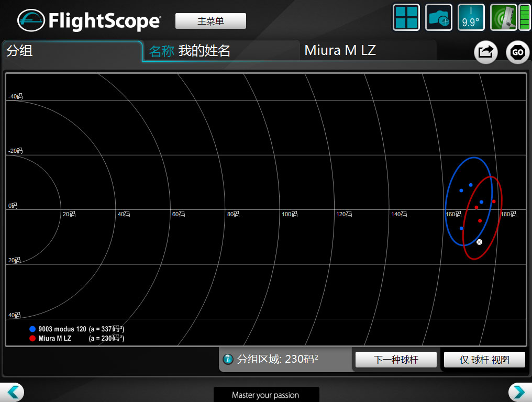Click the FlightScope logo

point(89,21)
